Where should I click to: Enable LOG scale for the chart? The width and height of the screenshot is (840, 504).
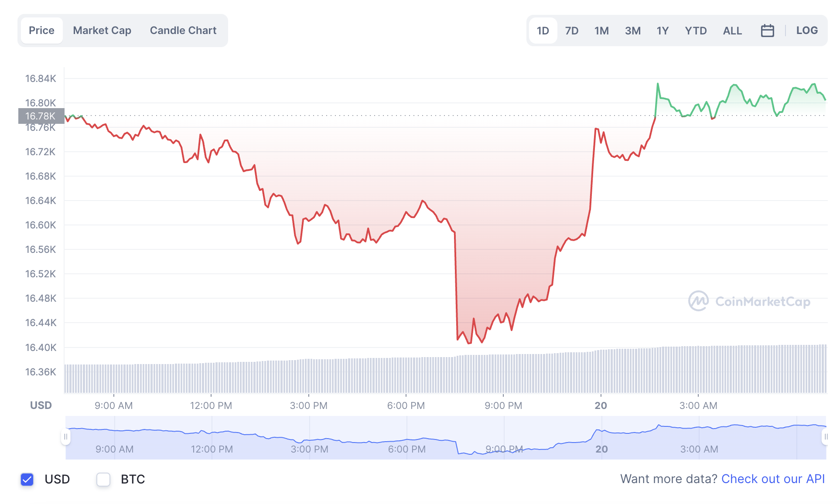[807, 30]
